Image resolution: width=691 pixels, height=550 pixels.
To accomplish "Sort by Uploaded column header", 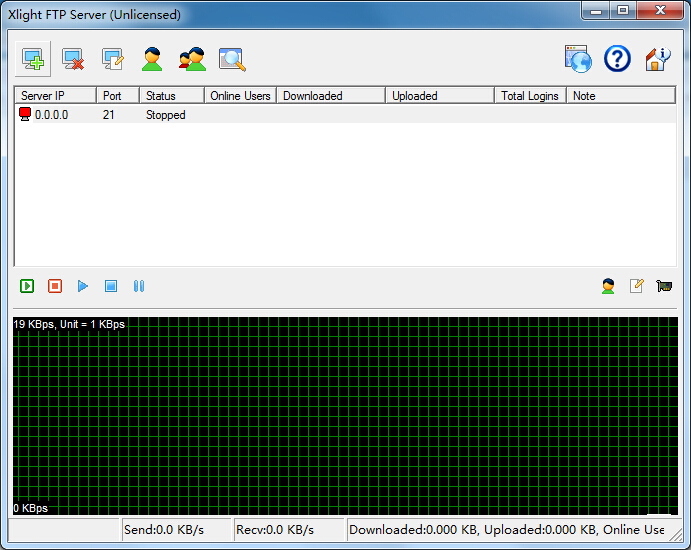I will [x=440, y=96].
